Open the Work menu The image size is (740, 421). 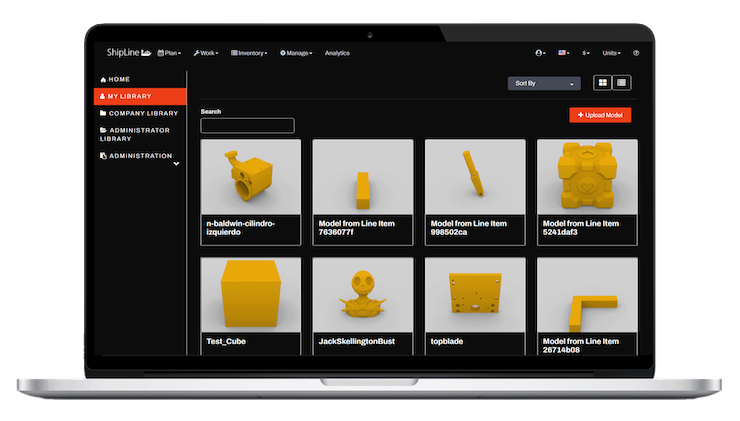click(206, 53)
